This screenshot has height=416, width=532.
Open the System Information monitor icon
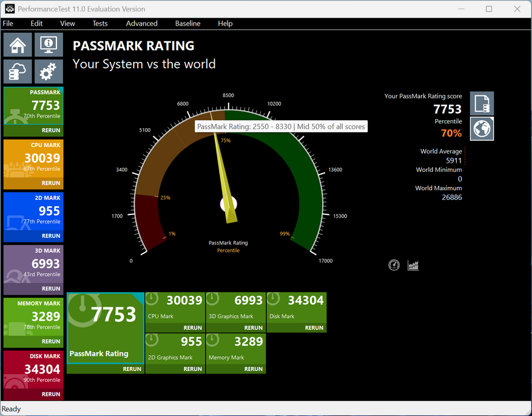[49, 44]
